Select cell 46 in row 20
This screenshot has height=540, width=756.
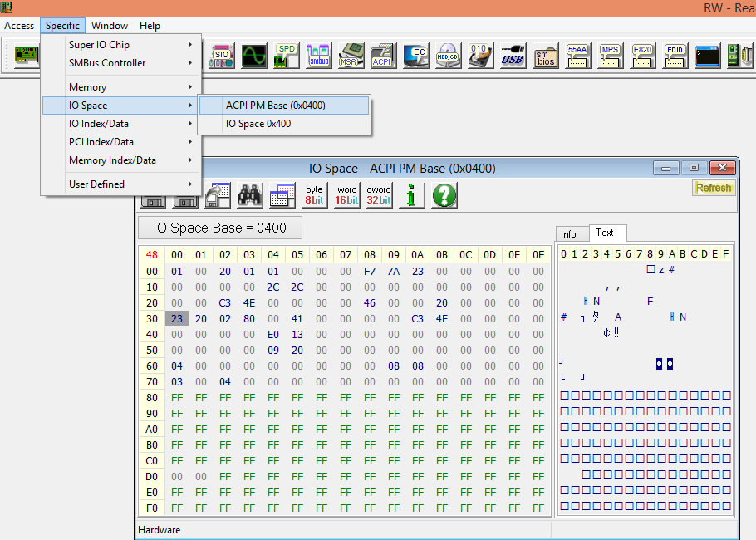coord(370,302)
